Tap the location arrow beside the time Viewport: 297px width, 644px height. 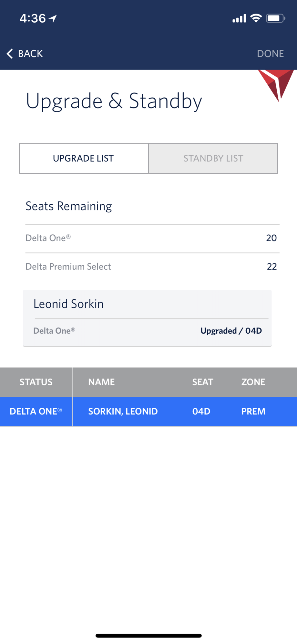point(53,19)
